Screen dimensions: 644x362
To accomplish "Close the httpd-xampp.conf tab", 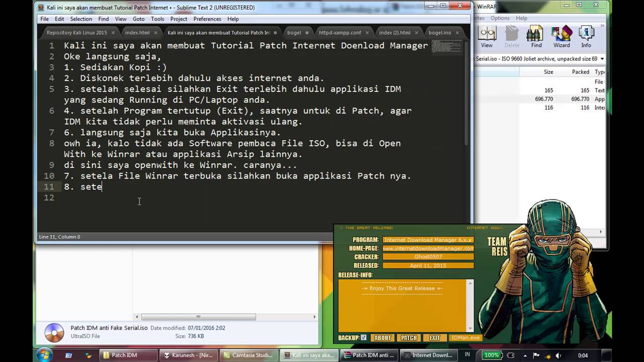I will point(367,33).
